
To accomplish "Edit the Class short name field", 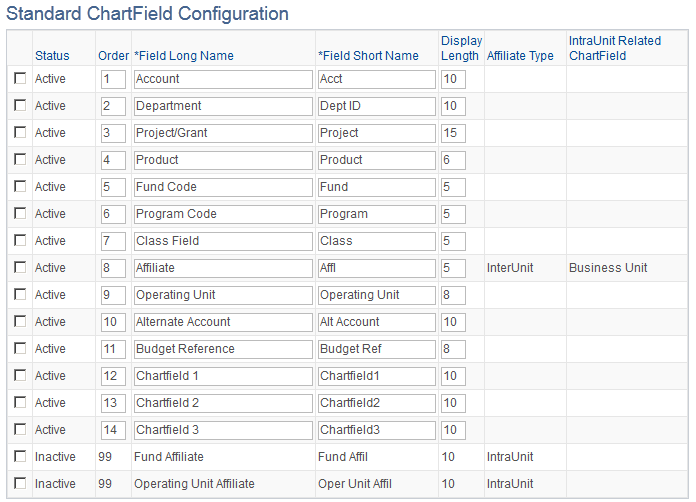I will pyautogui.click(x=377, y=241).
